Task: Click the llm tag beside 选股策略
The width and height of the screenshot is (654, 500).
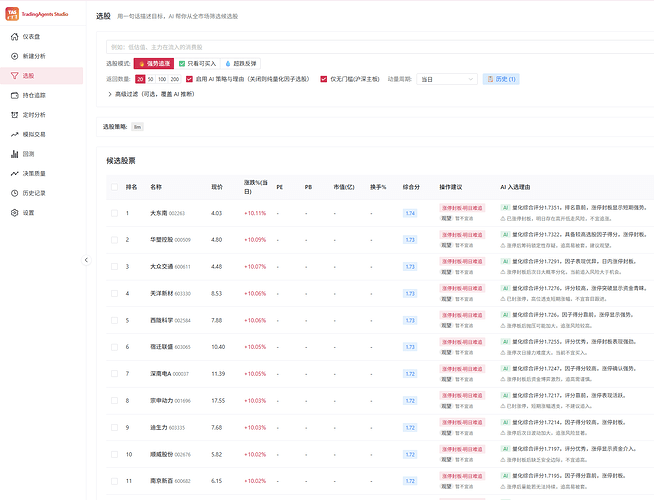Action: (x=137, y=127)
